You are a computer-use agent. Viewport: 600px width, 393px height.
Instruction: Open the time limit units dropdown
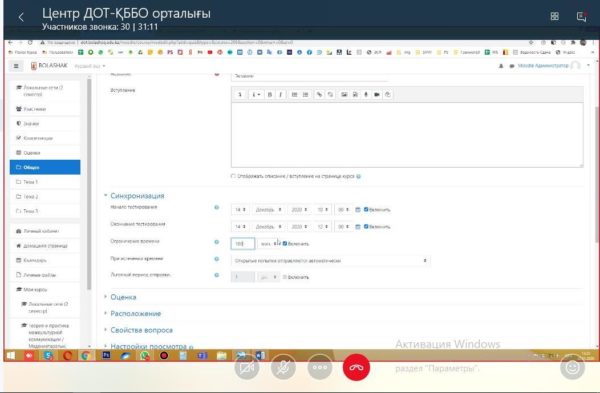pos(269,244)
